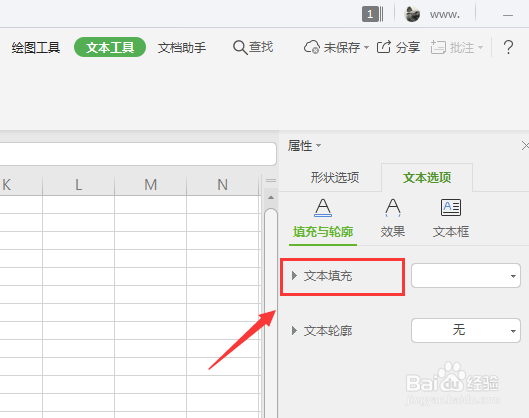Open the 属性 panel dropdown
The height and width of the screenshot is (418, 529).
[x=318, y=146]
